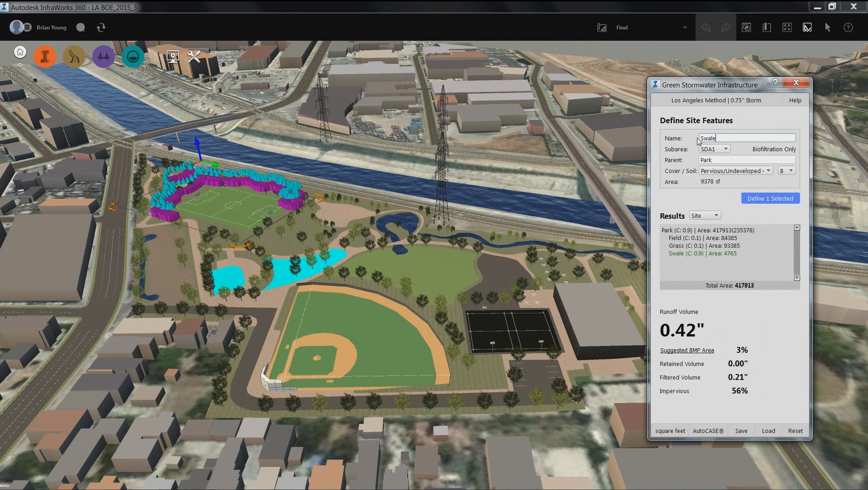This screenshot has width=868, height=490.
Task: Expand the Final proposal dropdown arrow
Action: (x=685, y=28)
